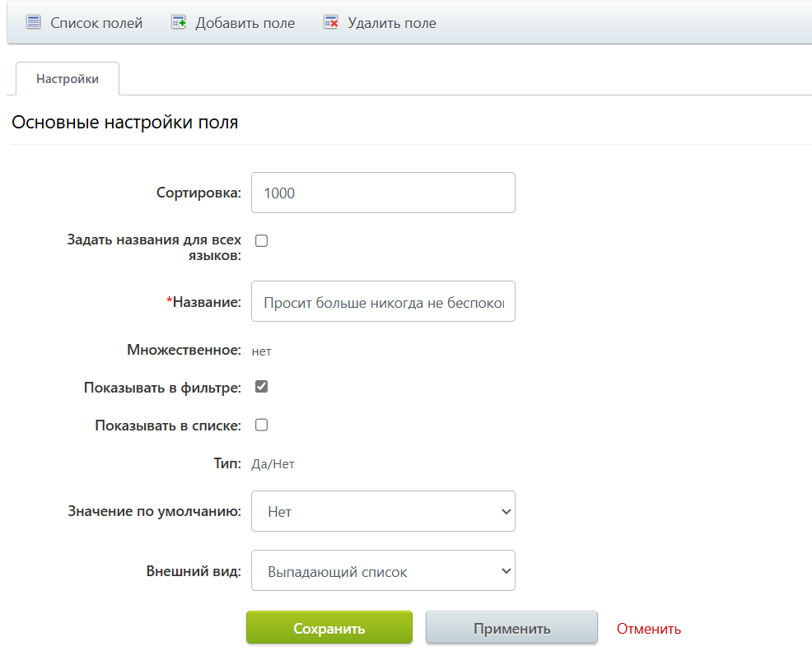The height and width of the screenshot is (651, 812).
Task: Click the 'Сортировка' input containing 1000
Action: 383,192
